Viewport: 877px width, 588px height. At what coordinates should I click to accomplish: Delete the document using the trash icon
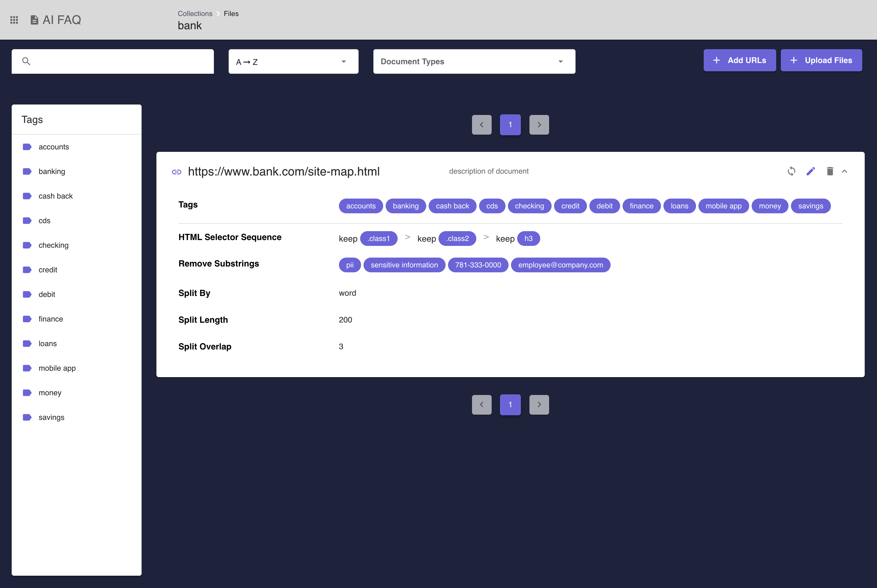(830, 172)
